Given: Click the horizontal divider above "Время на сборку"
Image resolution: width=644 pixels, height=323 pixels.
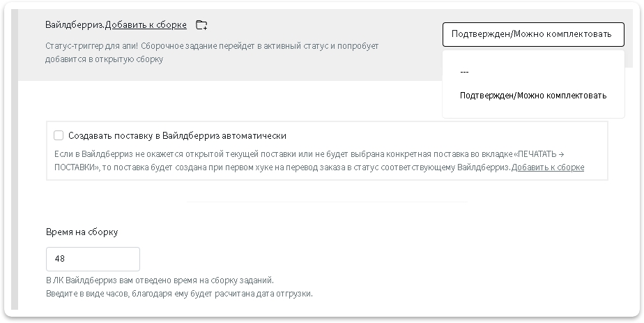Looking at the screenshot, I should coord(327,202).
